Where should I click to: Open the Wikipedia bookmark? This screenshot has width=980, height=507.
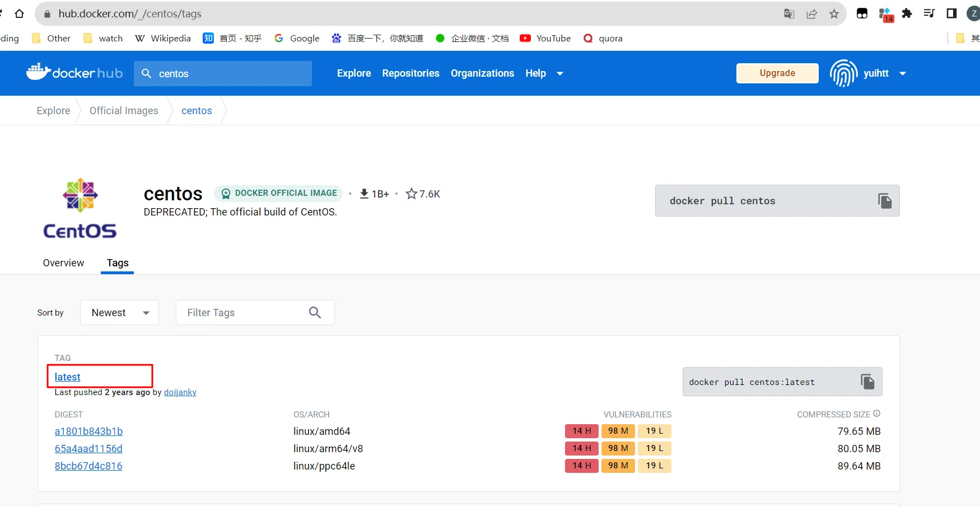coord(163,38)
